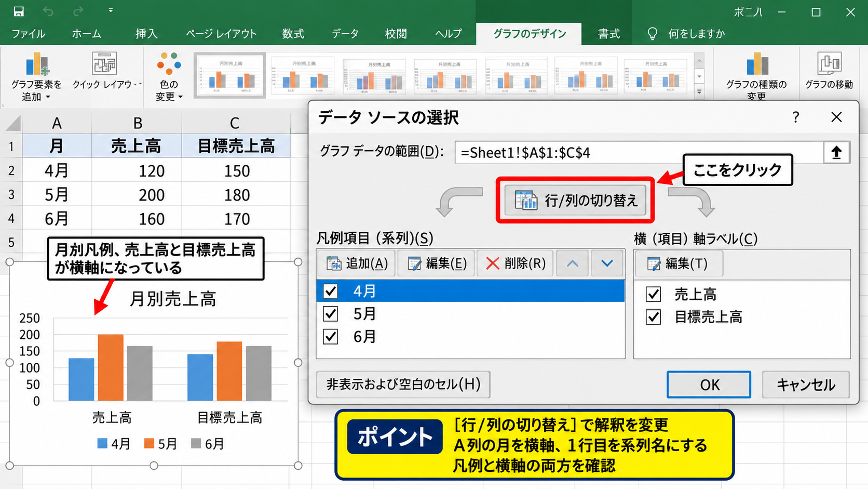Open the 書式 tab
The image size is (868, 489).
(x=609, y=34)
